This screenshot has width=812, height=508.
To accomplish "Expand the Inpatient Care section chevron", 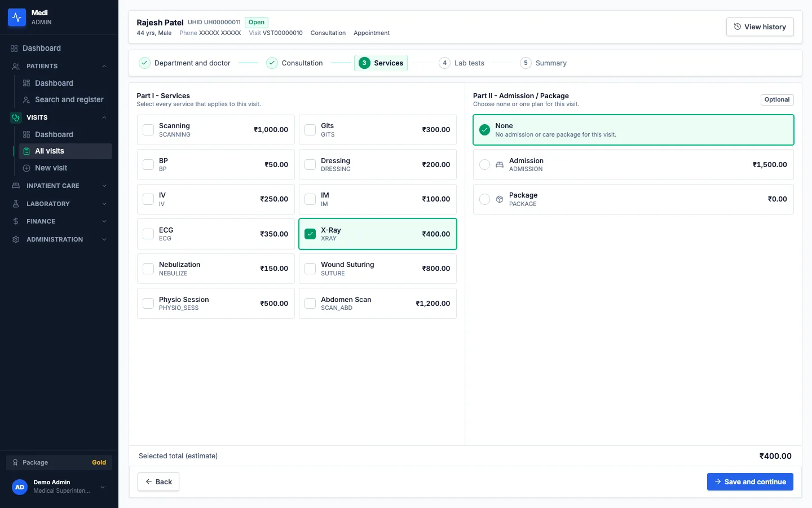I will [104, 186].
